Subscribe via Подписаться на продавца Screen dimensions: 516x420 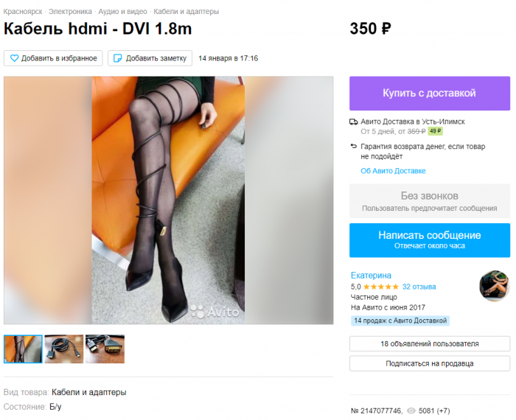pyautogui.click(x=430, y=363)
